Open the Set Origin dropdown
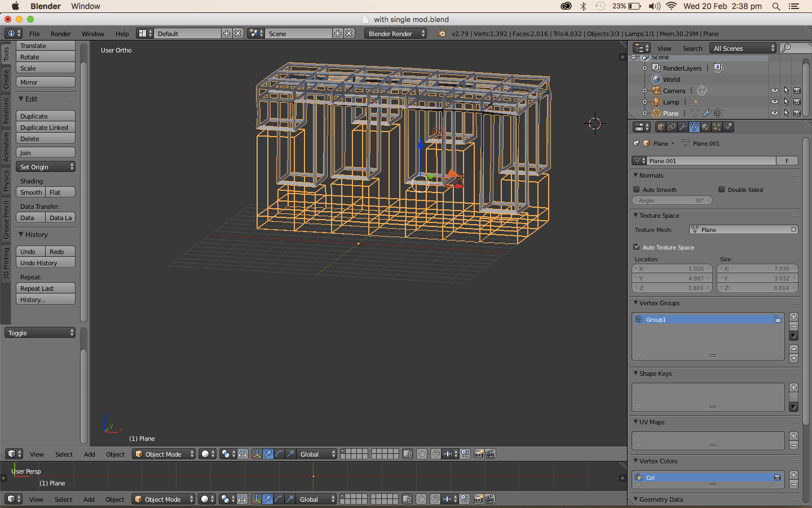Image resolution: width=812 pixels, height=508 pixels. 46,167
